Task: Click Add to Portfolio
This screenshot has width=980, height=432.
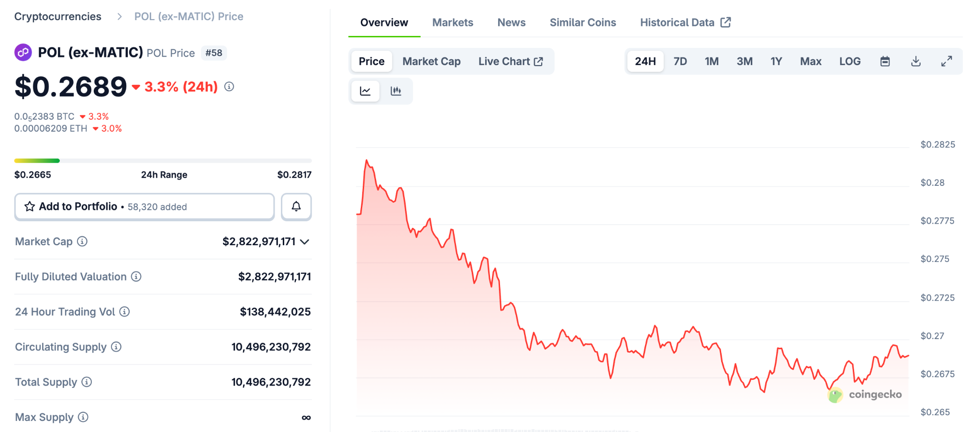Action: coord(78,206)
